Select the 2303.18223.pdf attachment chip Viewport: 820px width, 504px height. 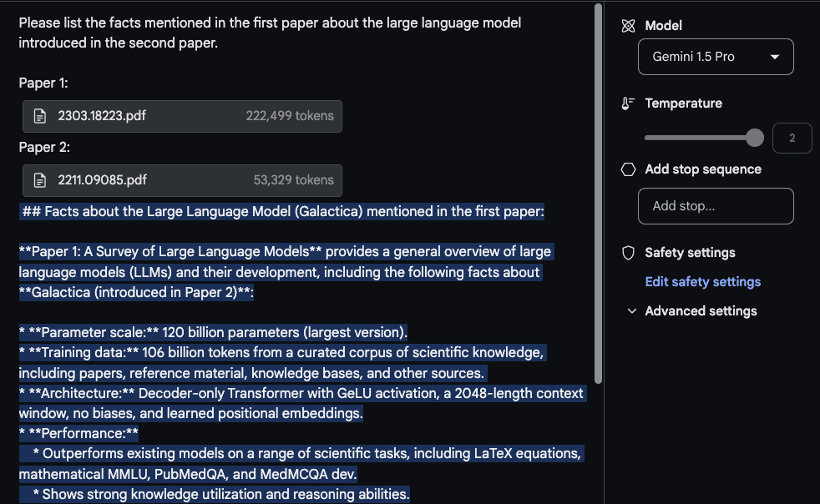(x=182, y=116)
